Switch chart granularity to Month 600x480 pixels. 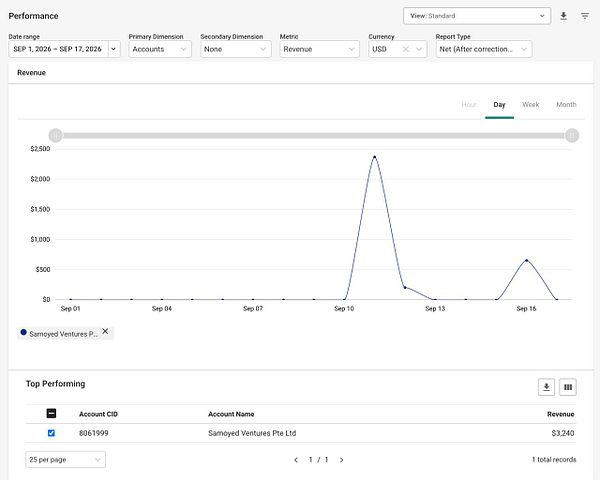point(566,104)
